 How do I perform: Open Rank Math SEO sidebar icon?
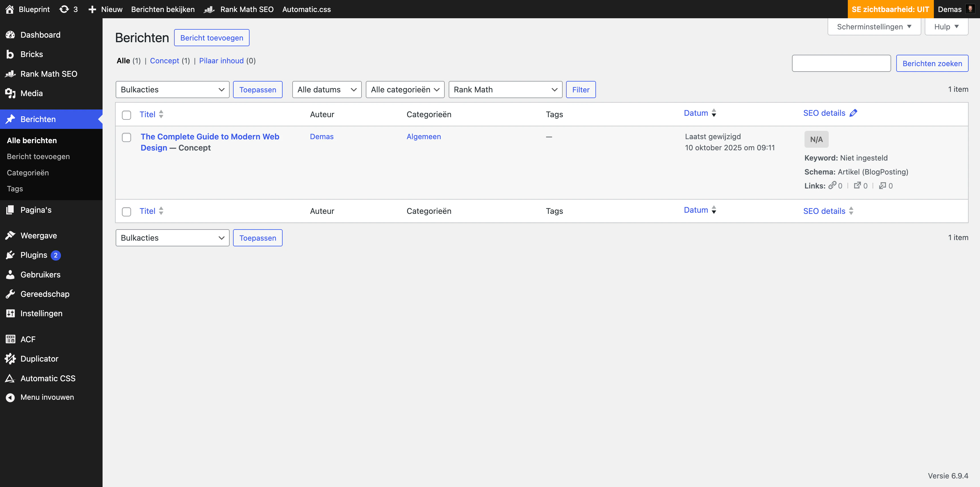click(10, 74)
